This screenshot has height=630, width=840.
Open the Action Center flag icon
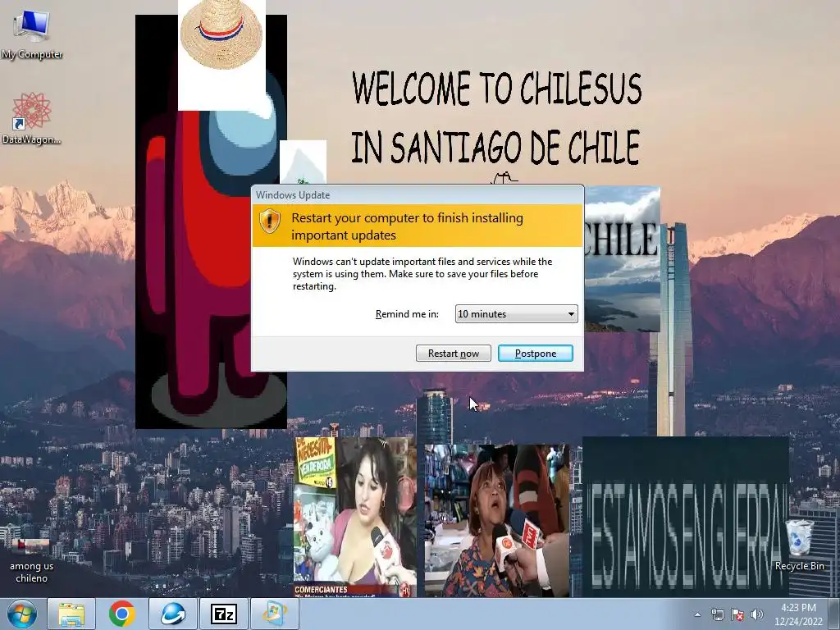tap(737, 614)
